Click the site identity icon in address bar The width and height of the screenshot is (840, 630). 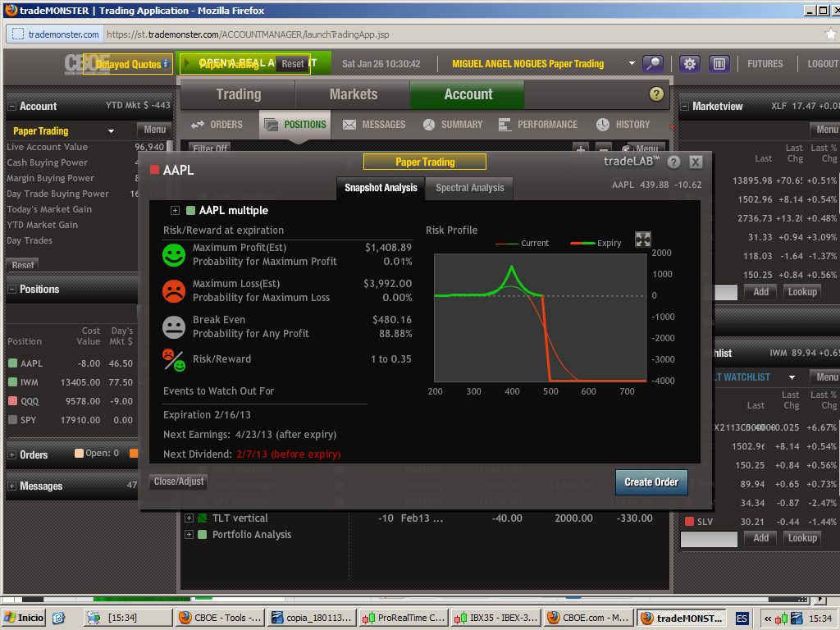tap(18, 34)
